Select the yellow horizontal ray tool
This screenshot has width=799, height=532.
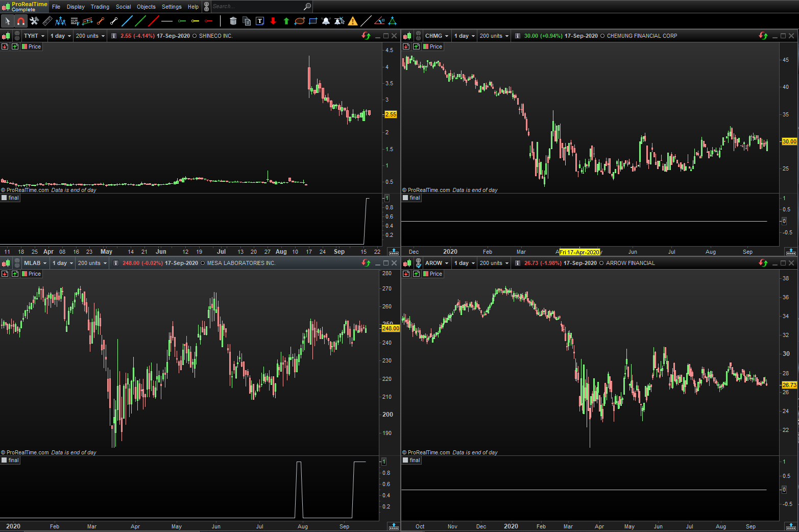[x=195, y=21]
